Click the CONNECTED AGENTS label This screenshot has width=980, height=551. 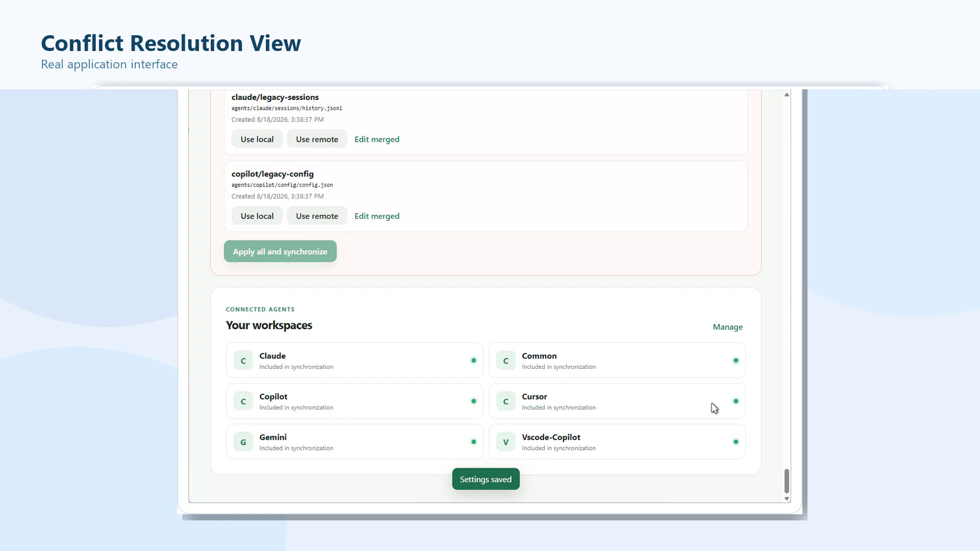click(260, 309)
